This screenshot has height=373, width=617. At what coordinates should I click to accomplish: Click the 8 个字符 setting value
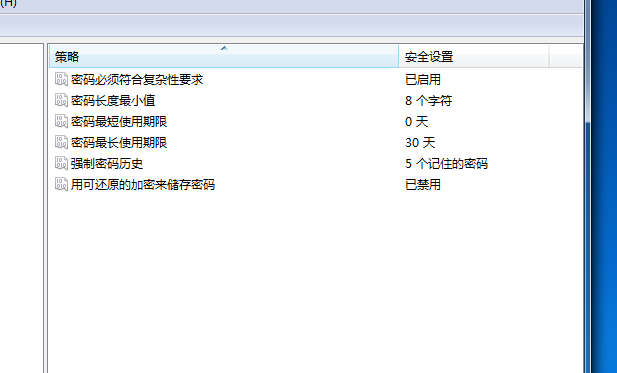pos(429,100)
